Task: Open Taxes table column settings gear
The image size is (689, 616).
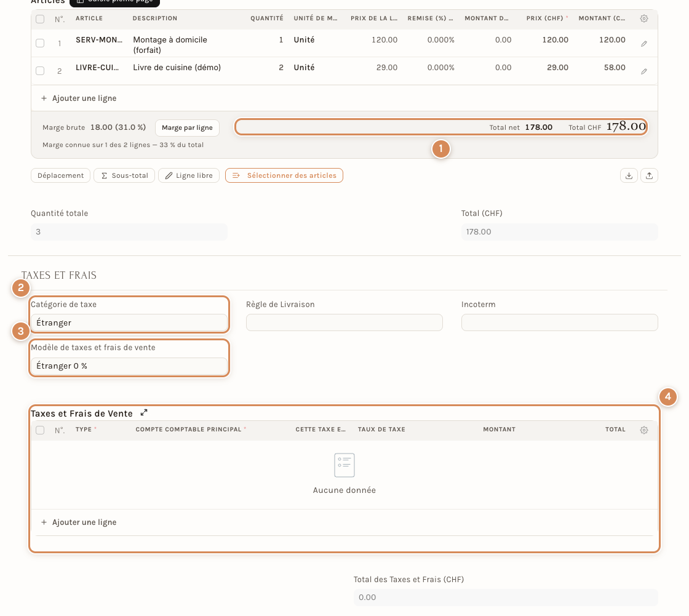Action: [x=643, y=430]
